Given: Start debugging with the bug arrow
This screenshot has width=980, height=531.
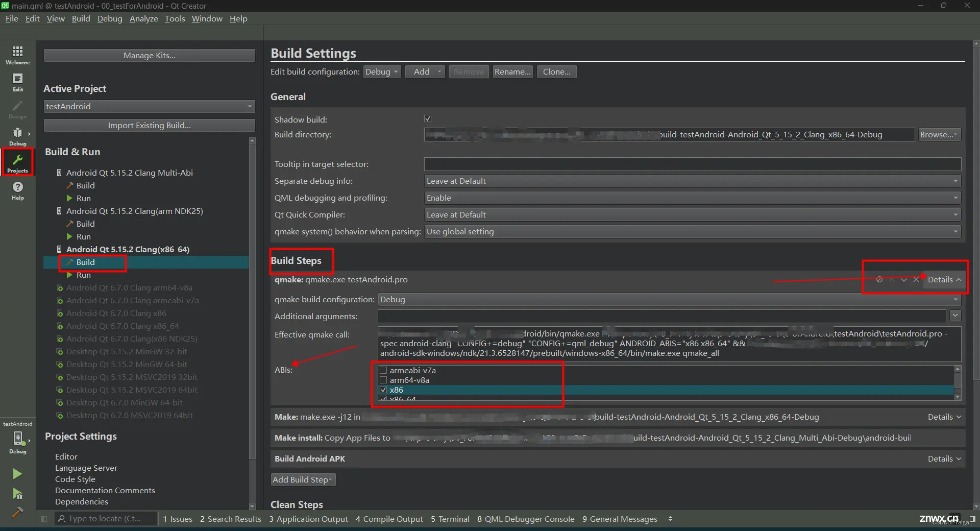Looking at the screenshot, I should [x=17, y=493].
